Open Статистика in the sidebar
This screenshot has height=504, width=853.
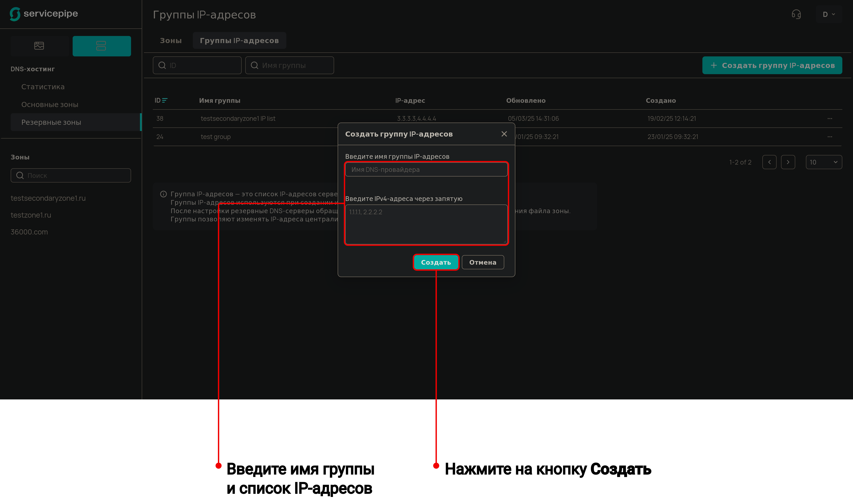43,87
